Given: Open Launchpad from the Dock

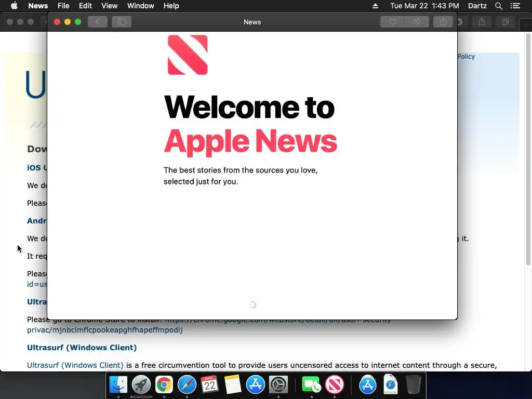Looking at the screenshot, I should pyautogui.click(x=141, y=385).
